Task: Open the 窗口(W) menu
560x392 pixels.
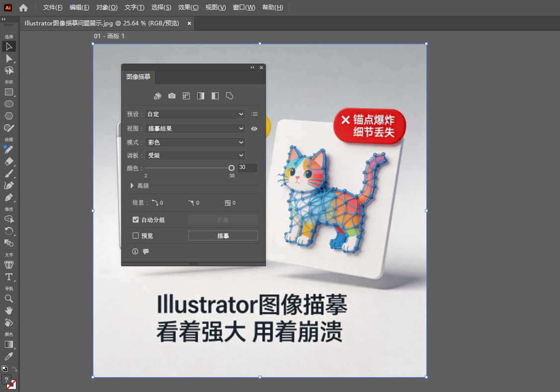Action: 244,7
